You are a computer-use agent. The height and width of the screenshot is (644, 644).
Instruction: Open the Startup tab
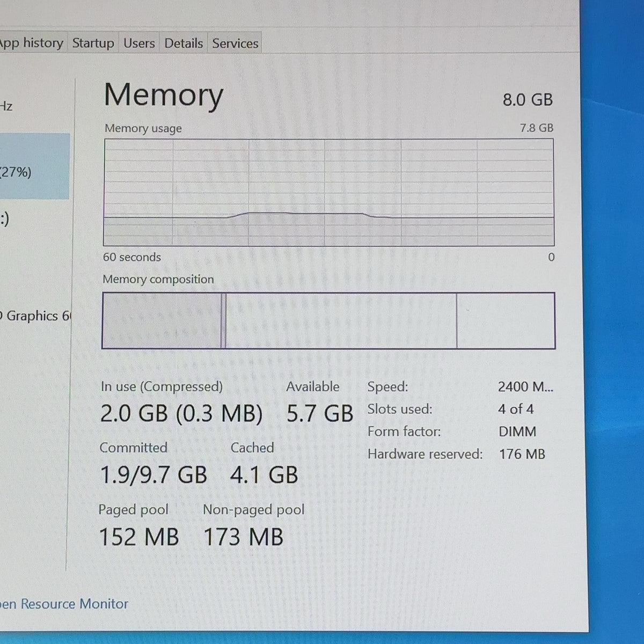click(x=93, y=43)
